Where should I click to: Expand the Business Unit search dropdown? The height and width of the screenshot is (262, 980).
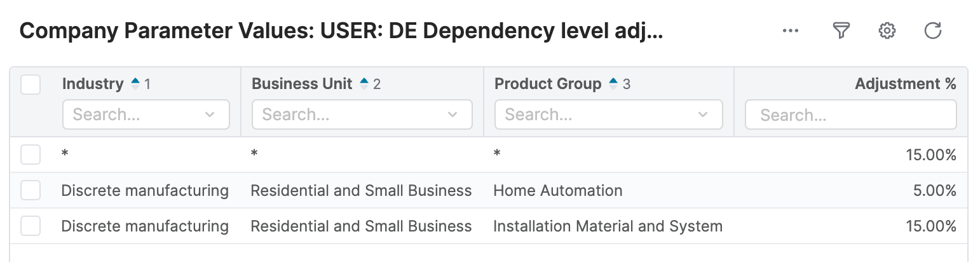452,115
